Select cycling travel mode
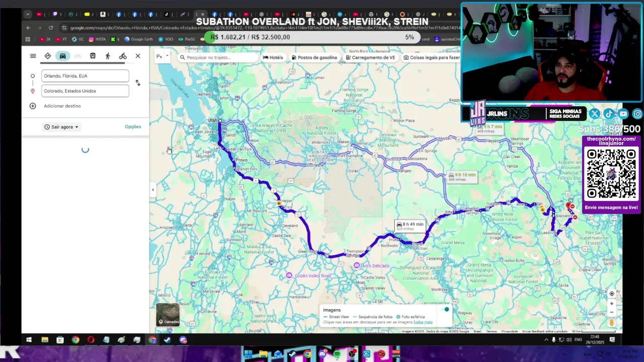This screenshot has height=362, width=644. coord(123,56)
